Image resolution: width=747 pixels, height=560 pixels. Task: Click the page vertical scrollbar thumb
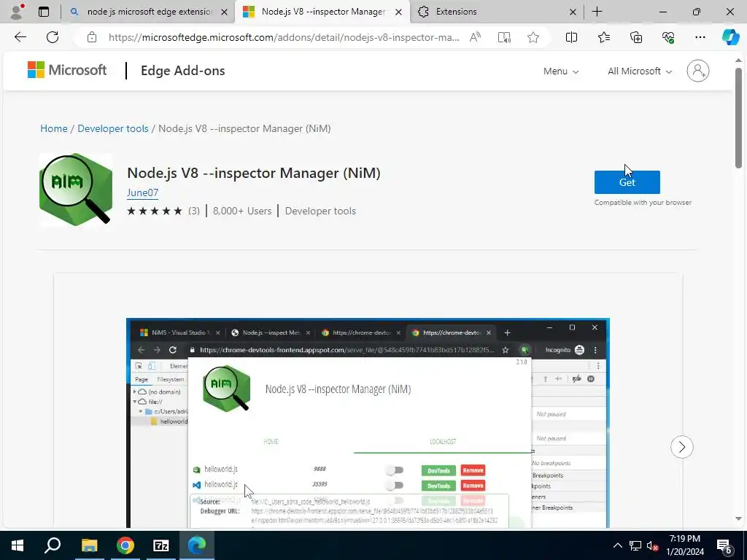(738, 117)
